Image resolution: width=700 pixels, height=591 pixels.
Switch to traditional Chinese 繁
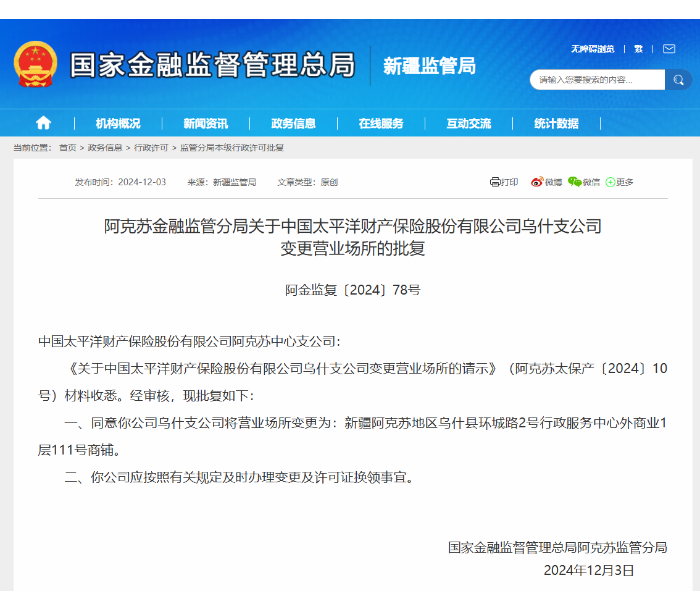pyautogui.click(x=638, y=49)
